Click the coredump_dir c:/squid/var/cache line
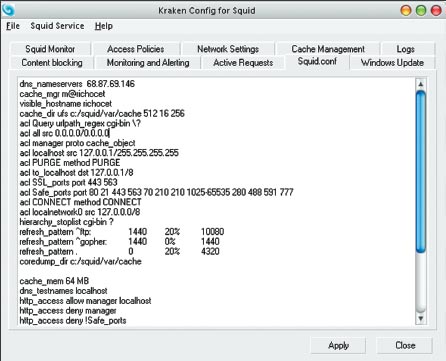The image size is (446, 361). coord(80,261)
